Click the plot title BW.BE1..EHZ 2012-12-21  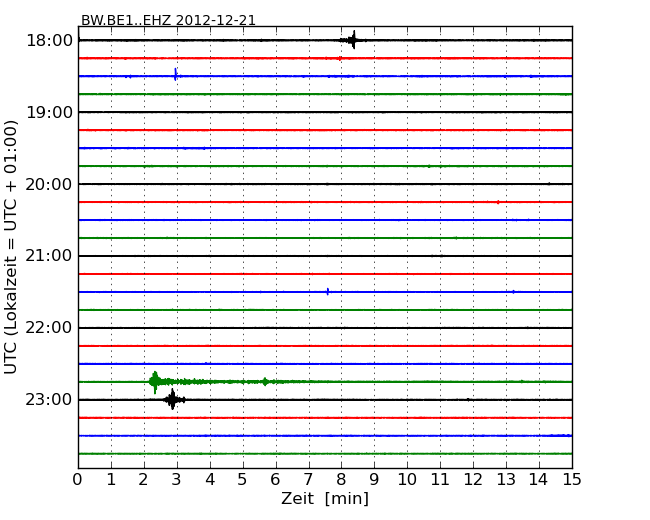(x=168, y=20)
